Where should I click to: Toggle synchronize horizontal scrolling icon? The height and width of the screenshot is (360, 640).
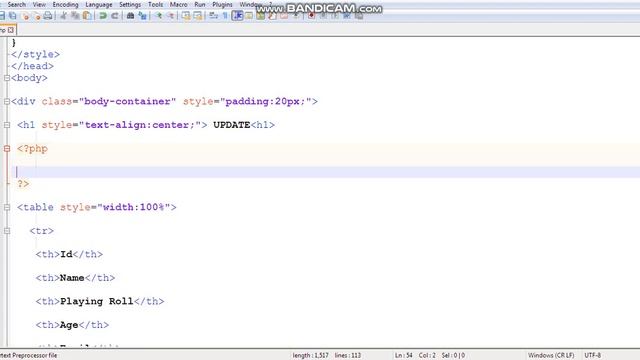[x=198, y=16]
